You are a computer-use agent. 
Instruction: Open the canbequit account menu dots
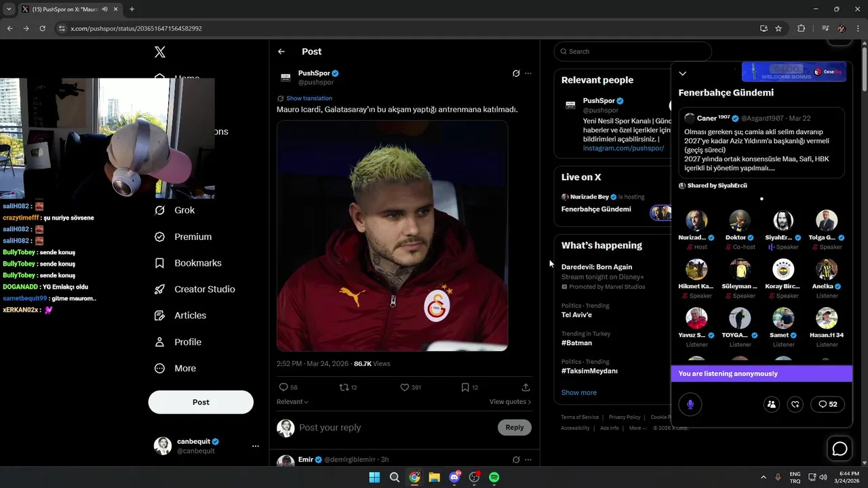coord(256,446)
